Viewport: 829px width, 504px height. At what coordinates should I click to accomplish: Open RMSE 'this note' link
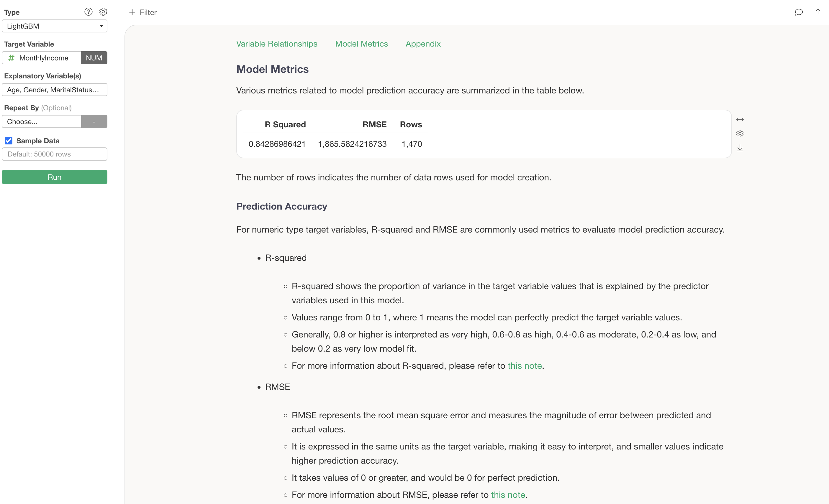coord(508,495)
